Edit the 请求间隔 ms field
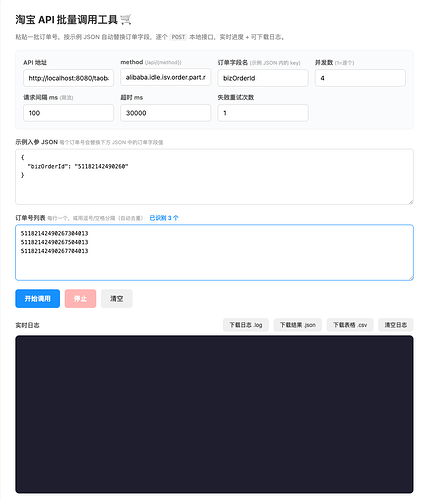 coord(68,113)
